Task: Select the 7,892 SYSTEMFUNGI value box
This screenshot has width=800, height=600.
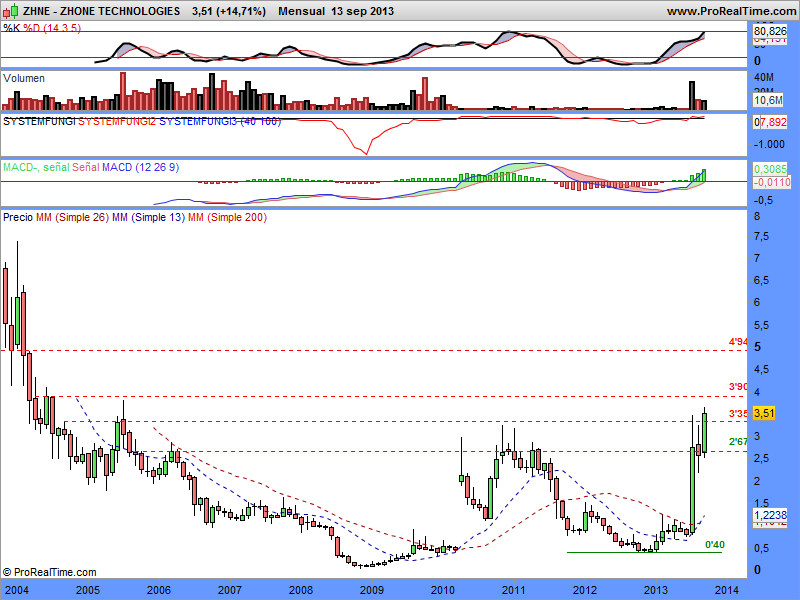Action: point(772,122)
